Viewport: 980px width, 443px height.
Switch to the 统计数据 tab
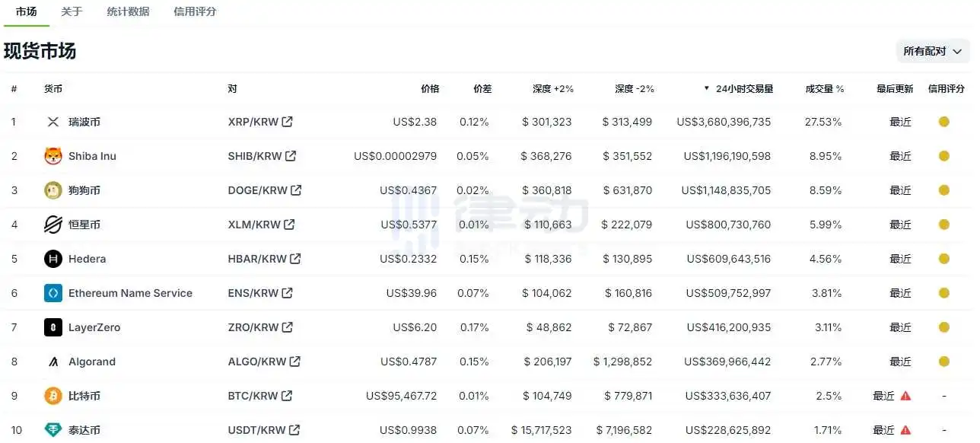(x=128, y=11)
